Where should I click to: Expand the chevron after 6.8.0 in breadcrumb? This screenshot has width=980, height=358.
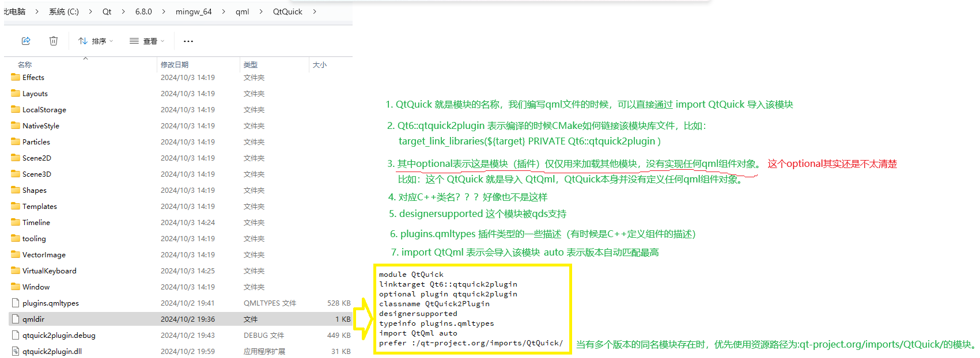click(164, 12)
